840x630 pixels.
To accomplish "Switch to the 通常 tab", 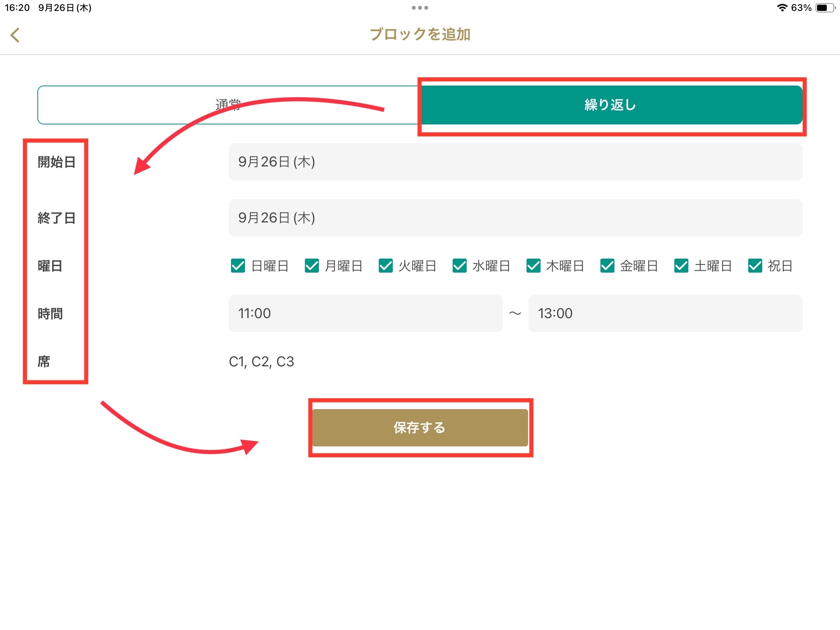I will [228, 105].
